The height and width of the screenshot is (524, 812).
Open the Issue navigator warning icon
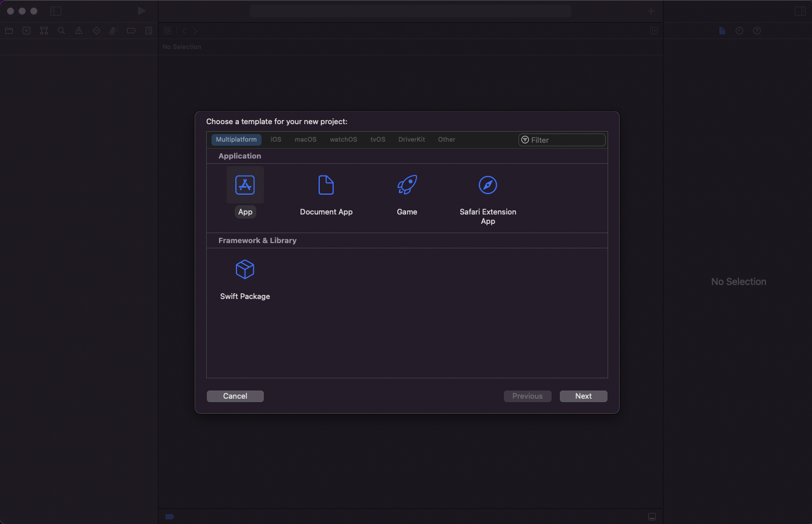[x=79, y=31]
